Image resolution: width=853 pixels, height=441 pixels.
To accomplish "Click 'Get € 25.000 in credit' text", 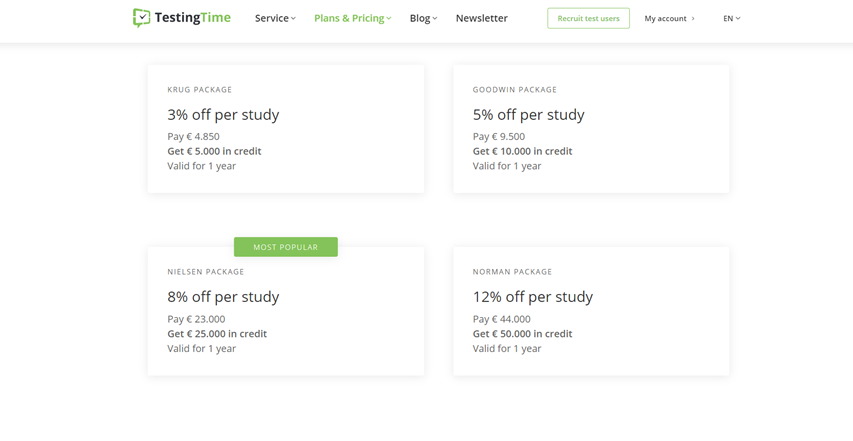I will 217,334.
